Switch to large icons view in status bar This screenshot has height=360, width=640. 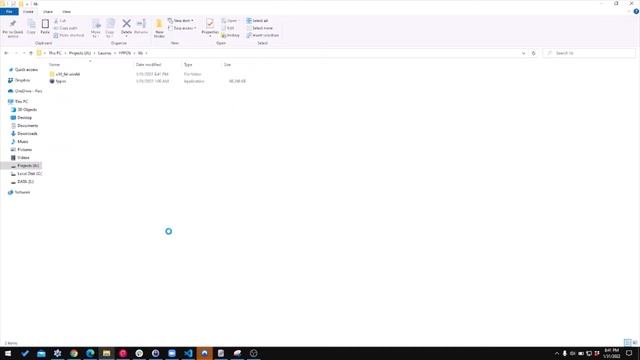(x=635, y=342)
